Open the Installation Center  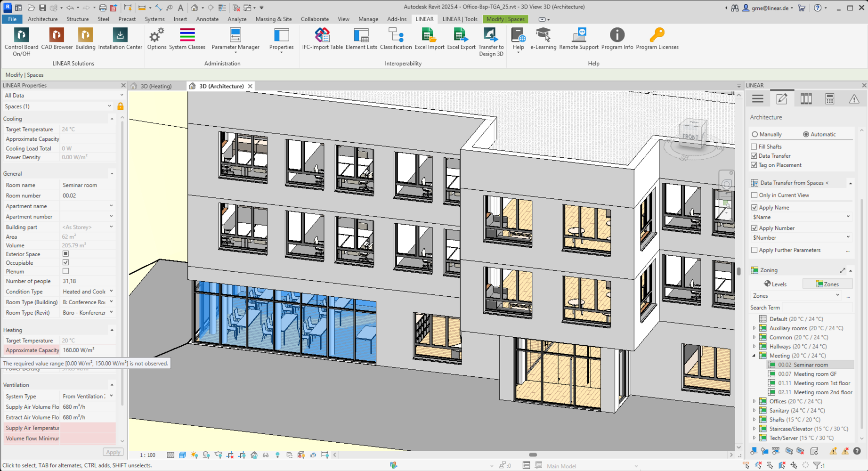(120, 35)
